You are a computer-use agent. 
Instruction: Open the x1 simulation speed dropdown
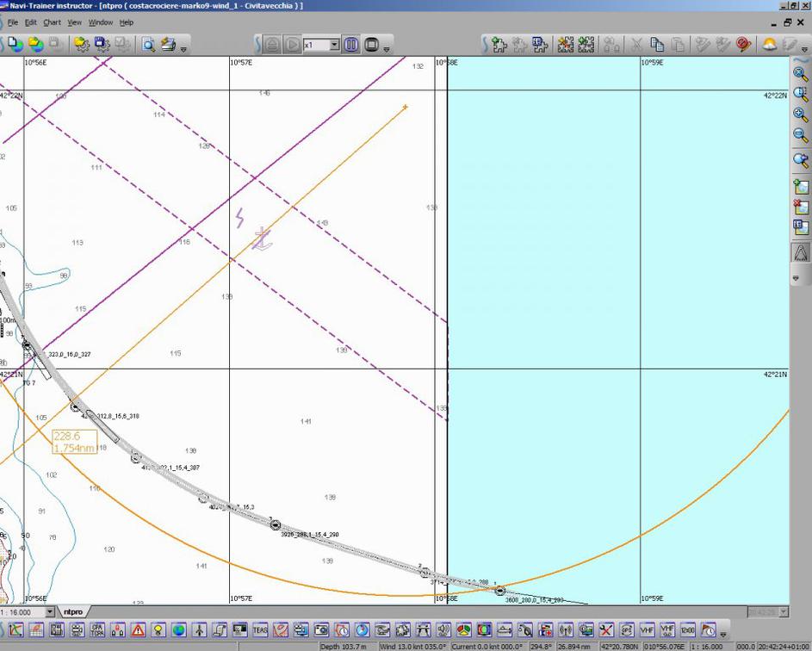(334, 45)
